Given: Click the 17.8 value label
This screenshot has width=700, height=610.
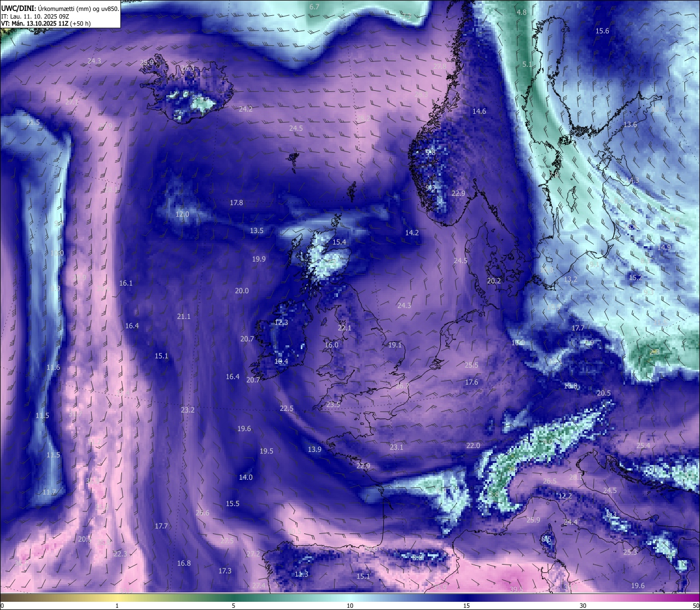Looking at the screenshot, I should 236,202.
